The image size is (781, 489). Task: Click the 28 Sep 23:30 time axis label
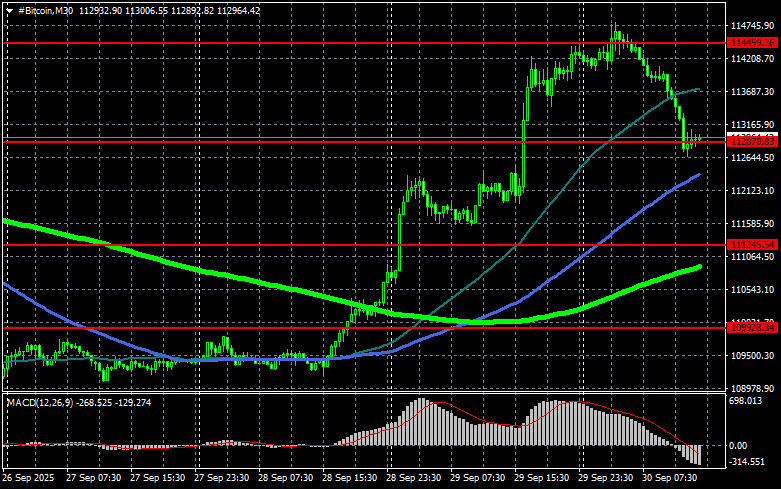413,478
